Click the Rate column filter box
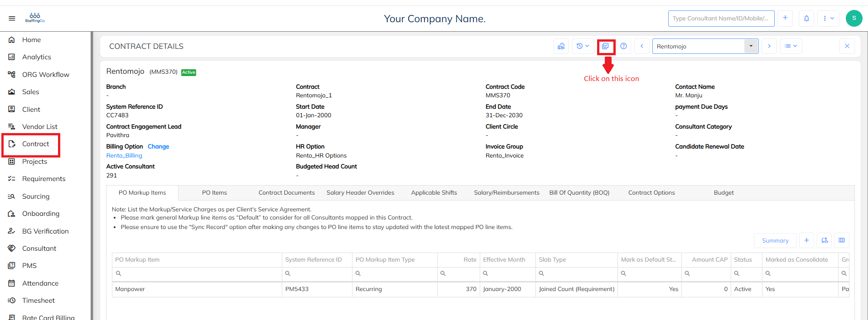The width and height of the screenshot is (868, 320). 458,273
